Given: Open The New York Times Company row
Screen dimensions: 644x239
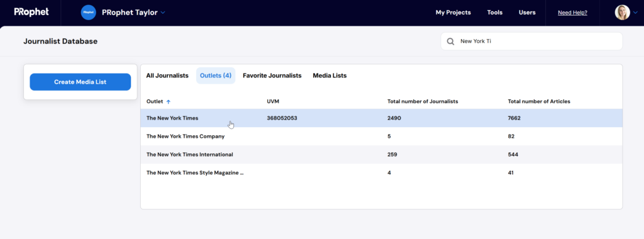Looking at the screenshot, I should click(382, 136).
